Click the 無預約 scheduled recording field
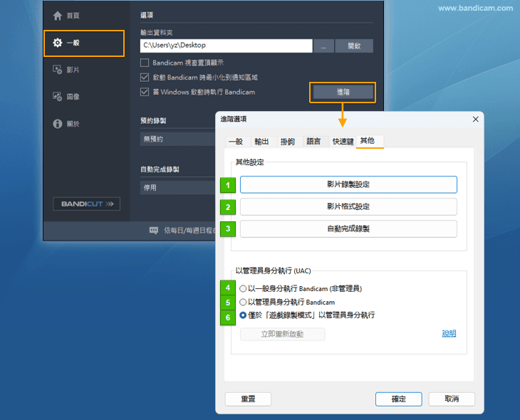This screenshot has height=420, width=520. (178, 140)
